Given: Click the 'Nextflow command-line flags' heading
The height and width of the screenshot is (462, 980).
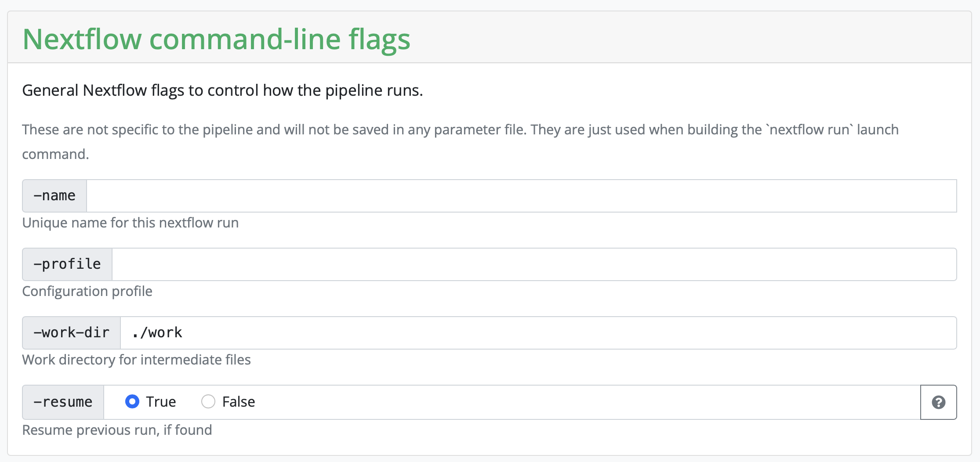Looking at the screenshot, I should (216, 39).
